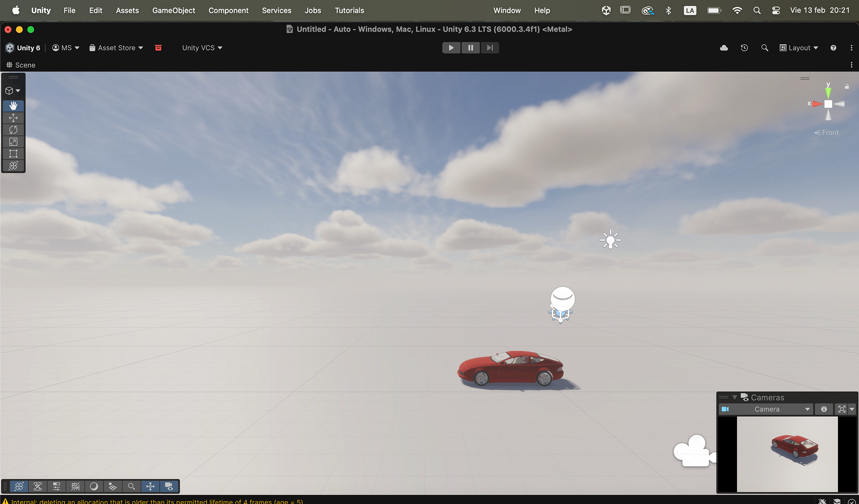Screen dimensions: 859x504
Task: Open the Asset Store button
Action: (116, 48)
